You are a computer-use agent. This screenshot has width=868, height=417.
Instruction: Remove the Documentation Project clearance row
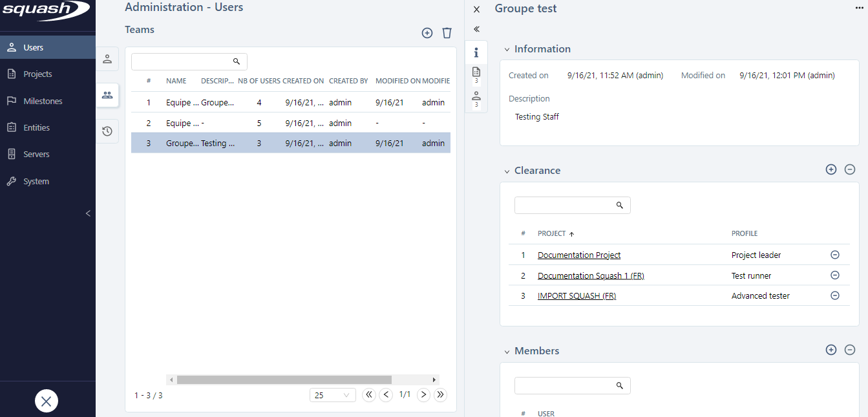coord(834,255)
